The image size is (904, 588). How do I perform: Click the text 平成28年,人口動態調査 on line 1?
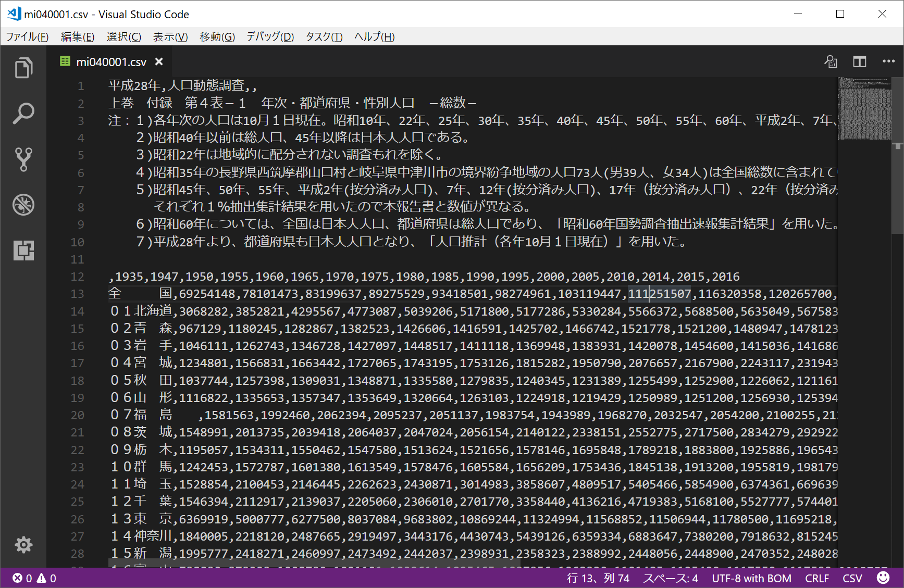click(x=177, y=85)
